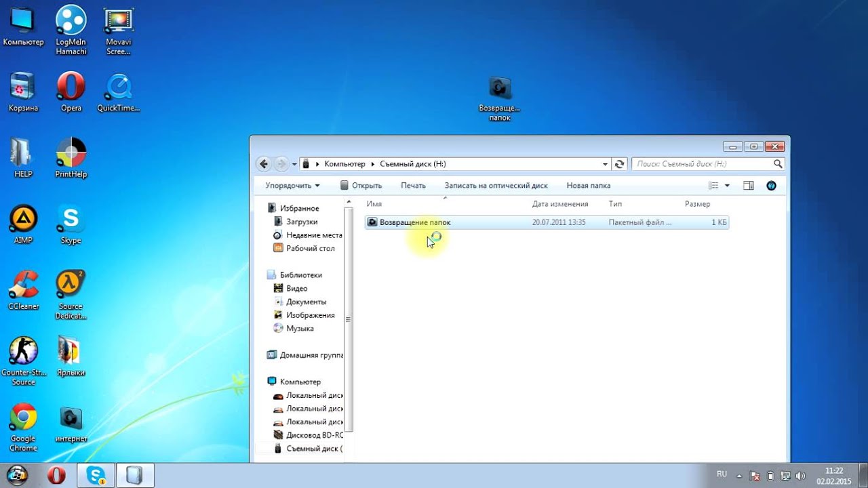Viewport: 868px width, 488px height.
Task: Expand the view options dropdown arrow
Action: pyautogui.click(x=727, y=186)
